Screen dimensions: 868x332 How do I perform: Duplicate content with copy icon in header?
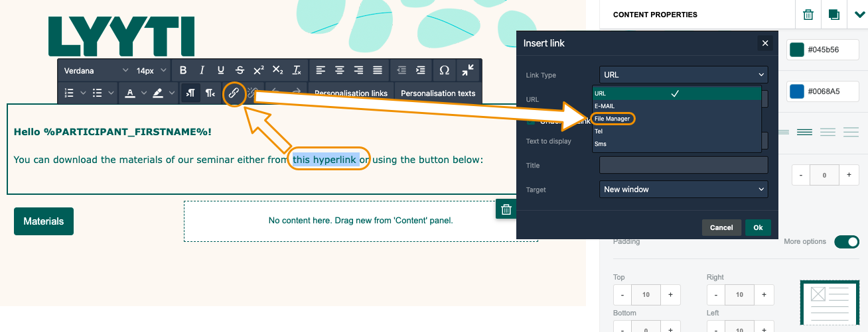pyautogui.click(x=834, y=15)
